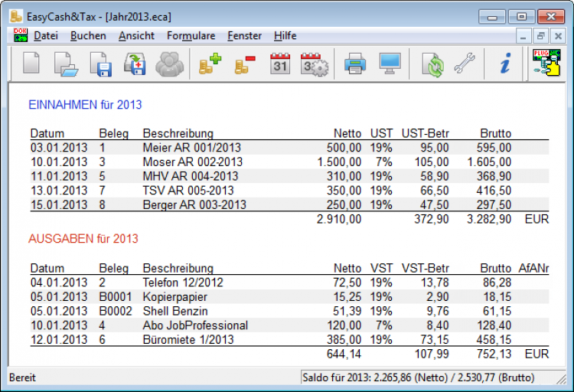
Task: Expand the Fenster menu
Action: [x=244, y=36]
